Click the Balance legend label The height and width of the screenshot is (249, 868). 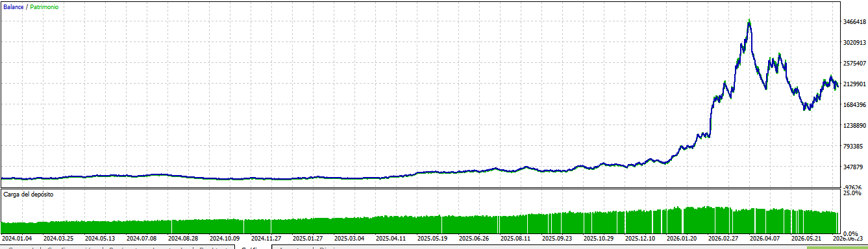tap(14, 6)
